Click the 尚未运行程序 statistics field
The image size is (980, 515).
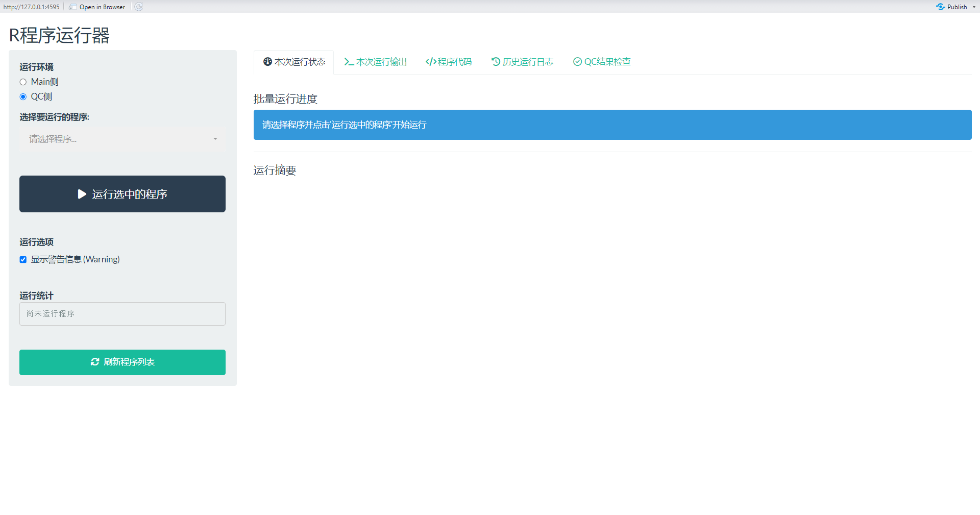122,313
